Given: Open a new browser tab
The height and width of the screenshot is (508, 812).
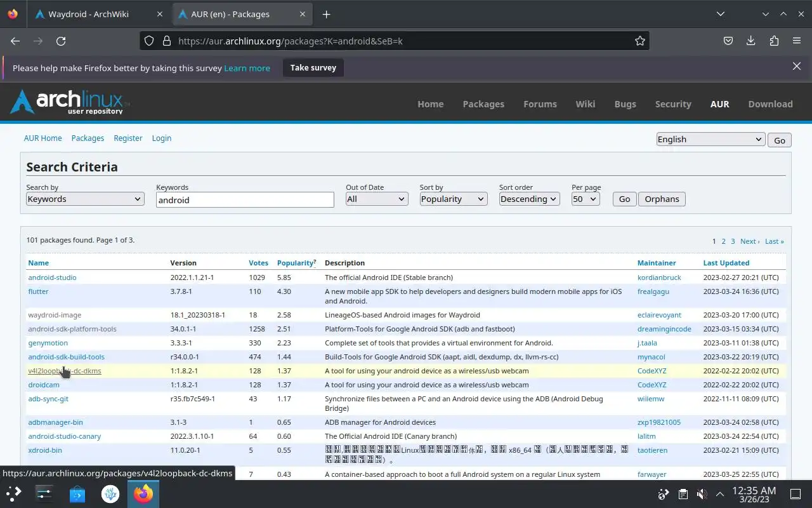Looking at the screenshot, I should (x=326, y=14).
